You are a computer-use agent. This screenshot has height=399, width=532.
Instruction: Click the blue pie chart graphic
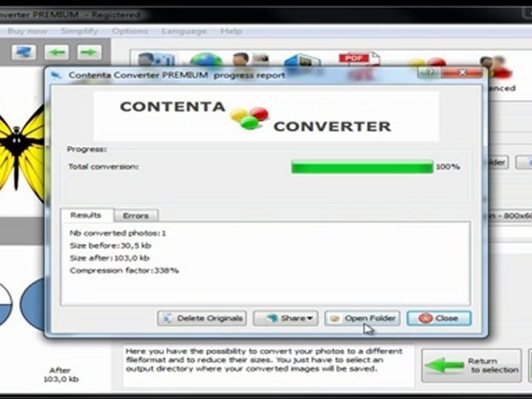click(x=32, y=304)
